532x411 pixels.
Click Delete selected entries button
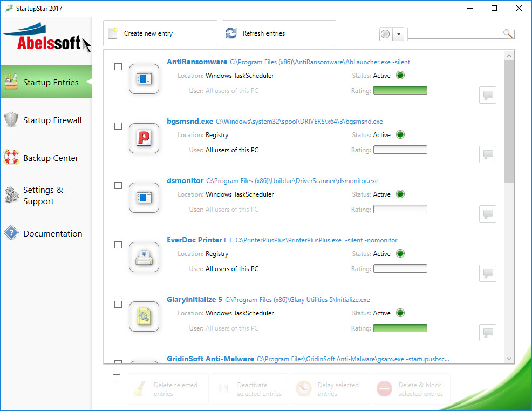click(168, 389)
